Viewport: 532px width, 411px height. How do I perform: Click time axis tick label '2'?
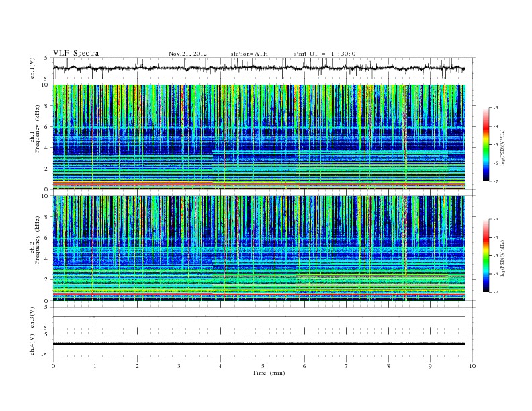(x=137, y=366)
